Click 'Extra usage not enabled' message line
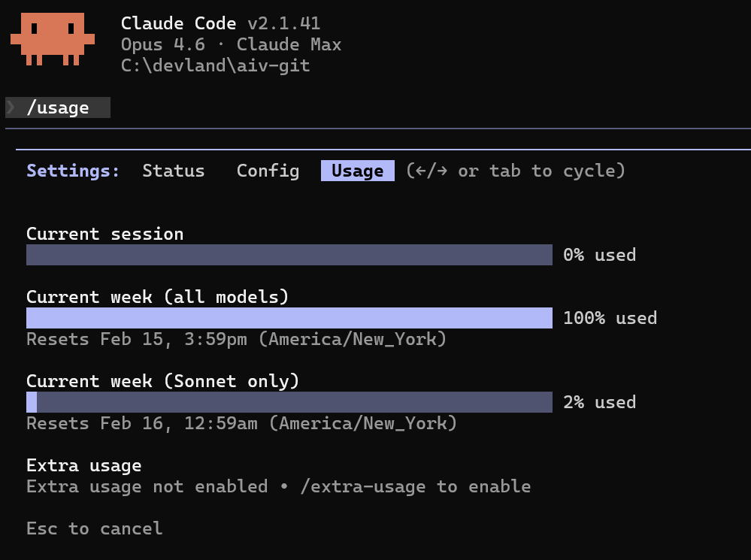This screenshot has width=751, height=560. [279, 486]
